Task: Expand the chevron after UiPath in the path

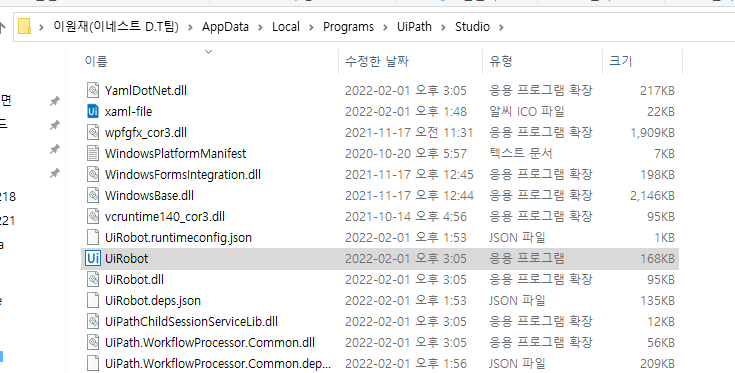Action: [443, 27]
